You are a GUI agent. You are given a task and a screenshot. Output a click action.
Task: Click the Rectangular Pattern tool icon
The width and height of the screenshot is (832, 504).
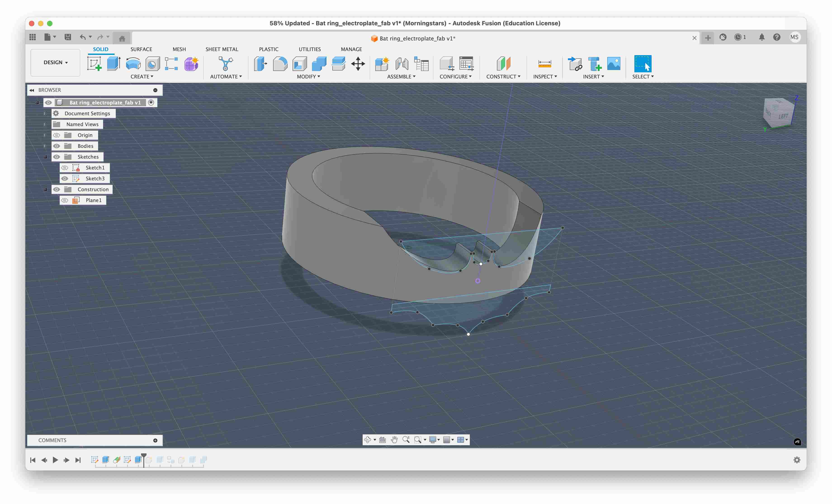pos(172,64)
